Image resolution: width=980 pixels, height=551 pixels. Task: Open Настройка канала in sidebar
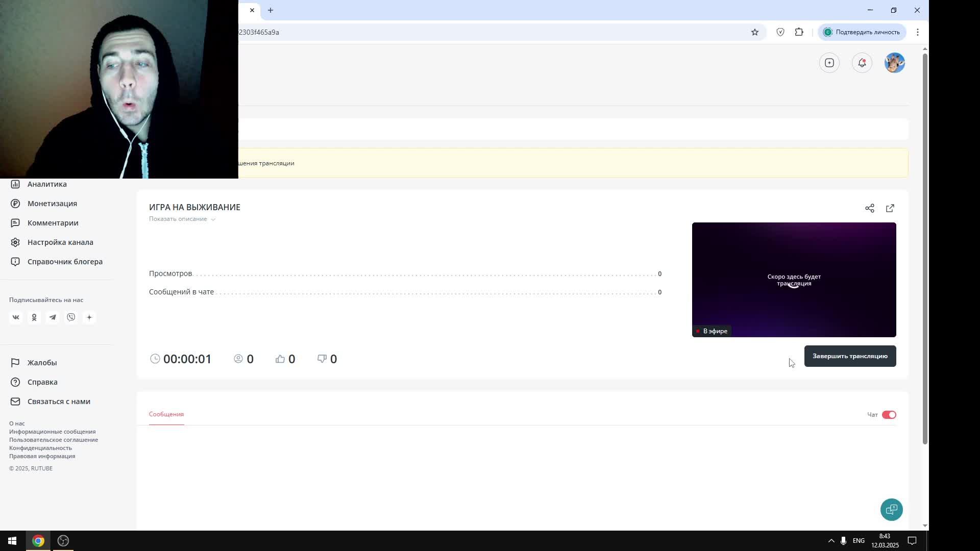(x=60, y=242)
